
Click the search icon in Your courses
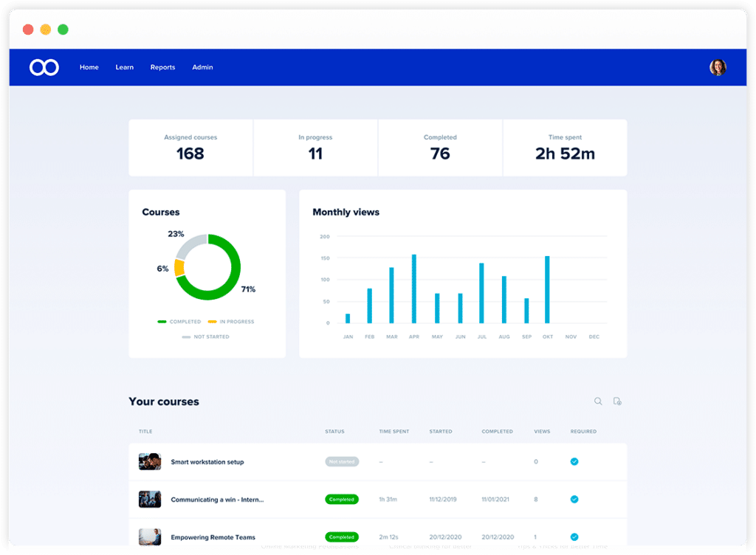(598, 401)
